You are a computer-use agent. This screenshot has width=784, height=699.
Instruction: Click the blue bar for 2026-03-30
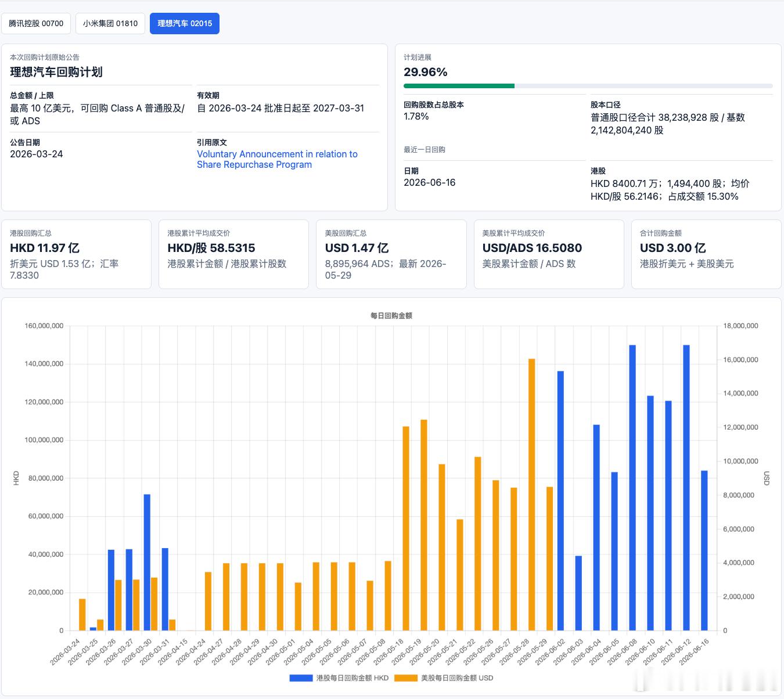point(147,563)
